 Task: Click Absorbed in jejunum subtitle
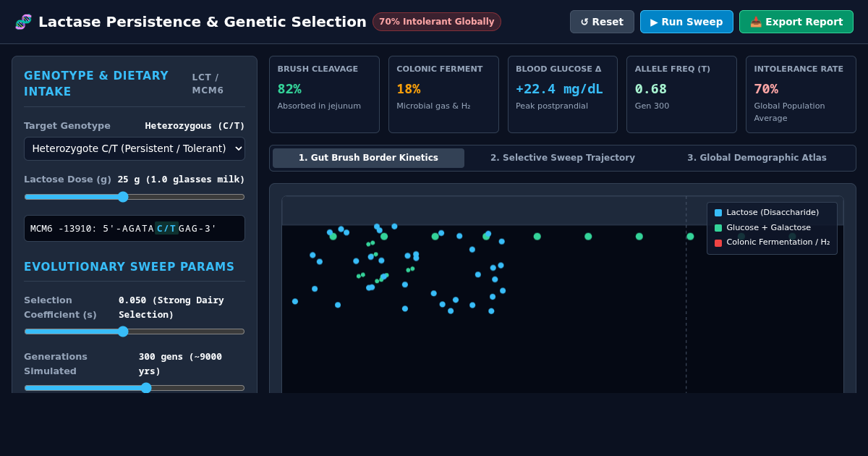[319, 106]
